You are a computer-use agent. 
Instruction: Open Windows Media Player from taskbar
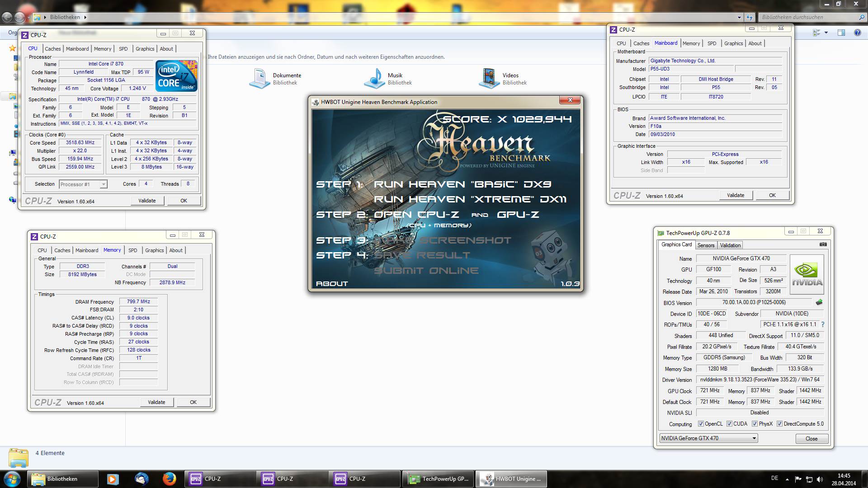[113, 479]
